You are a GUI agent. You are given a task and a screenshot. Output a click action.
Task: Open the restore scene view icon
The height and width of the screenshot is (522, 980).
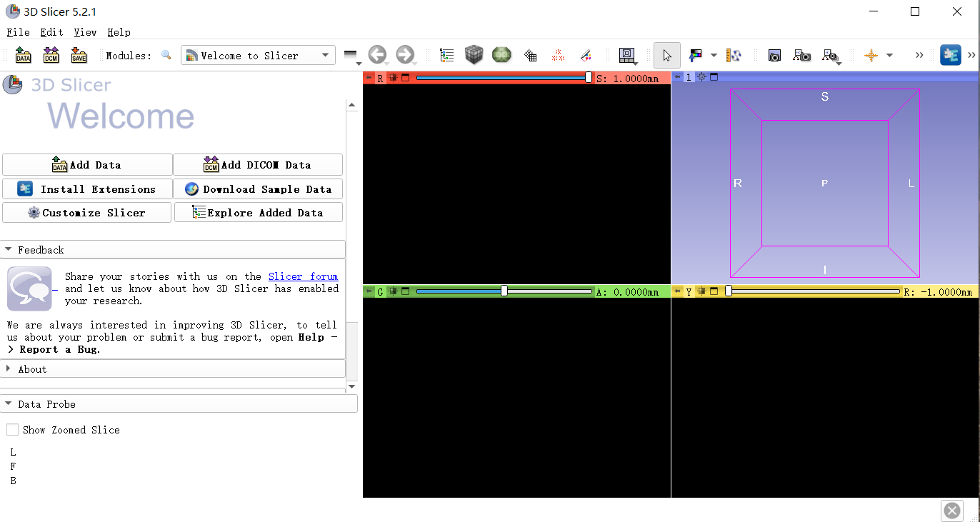[831, 56]
